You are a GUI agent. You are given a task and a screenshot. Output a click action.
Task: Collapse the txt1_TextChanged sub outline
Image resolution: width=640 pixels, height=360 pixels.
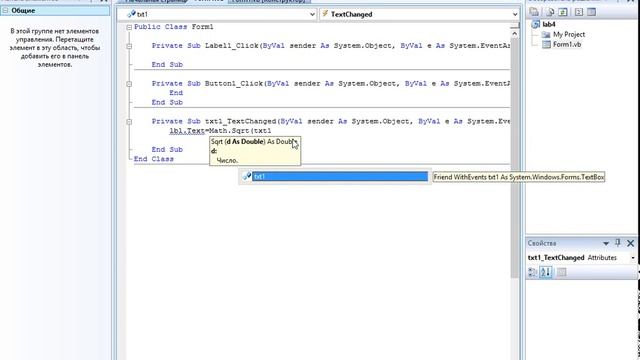click(x=129, y=122)
